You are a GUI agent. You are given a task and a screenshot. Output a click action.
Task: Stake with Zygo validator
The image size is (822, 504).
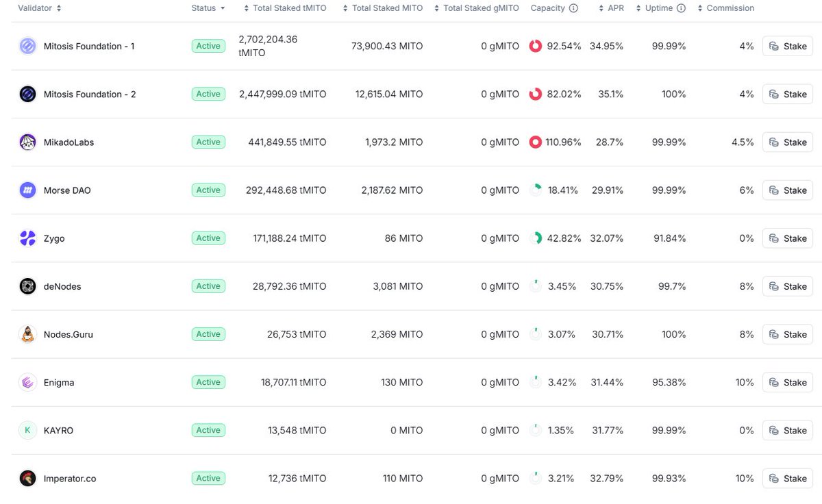(x=788, y=238)
